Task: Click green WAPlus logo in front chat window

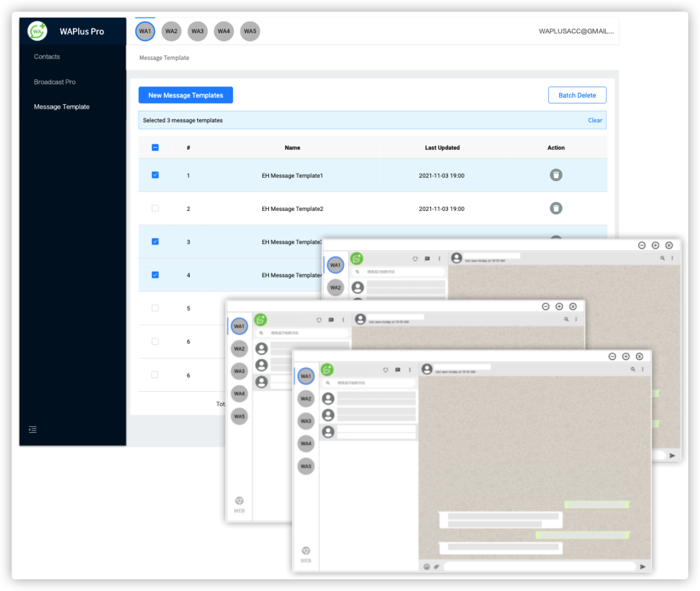Action: (327, 370)
